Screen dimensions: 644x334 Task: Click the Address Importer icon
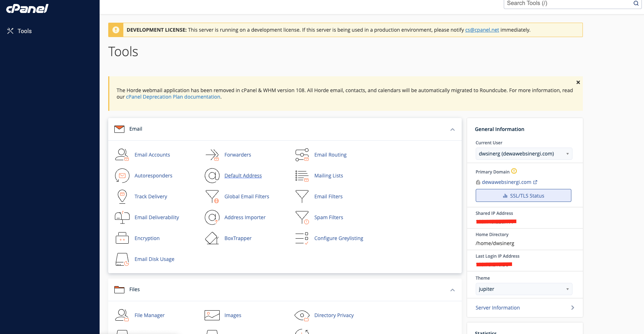click(212, 217)
